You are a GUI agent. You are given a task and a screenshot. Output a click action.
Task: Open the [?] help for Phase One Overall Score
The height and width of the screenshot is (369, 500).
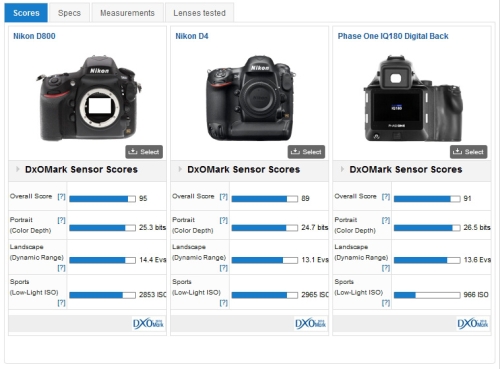pos(386,196)
